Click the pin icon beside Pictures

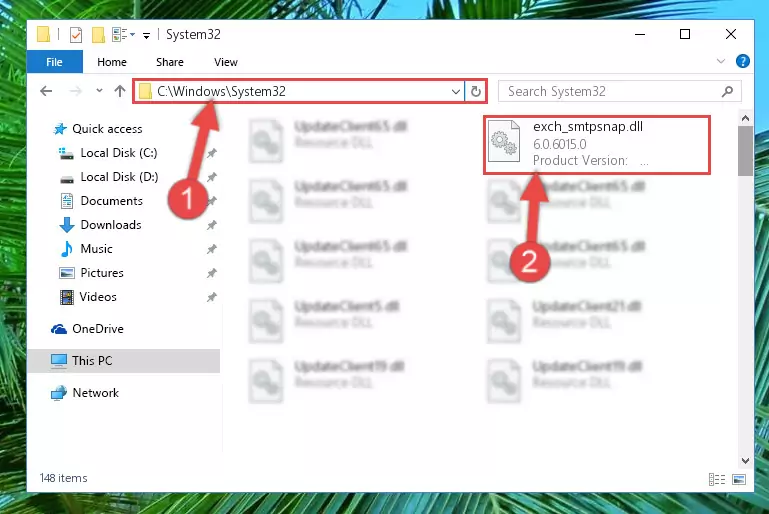211,273
